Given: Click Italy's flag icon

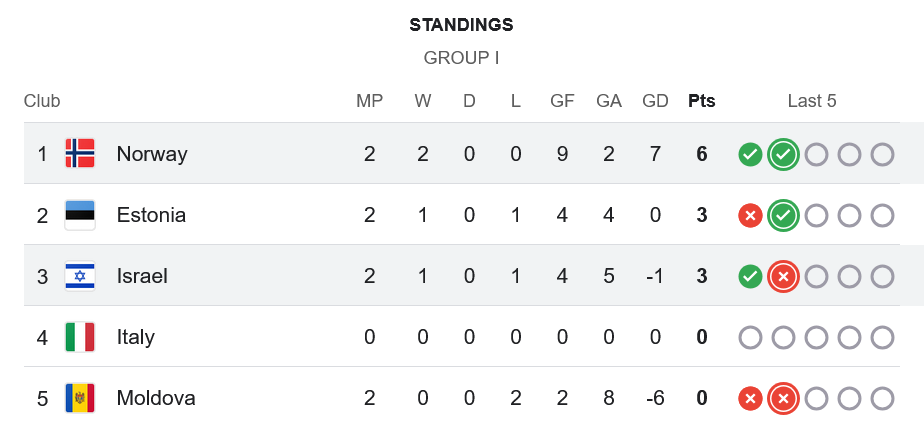Looking at the screenshot, I should coord(80,337).
